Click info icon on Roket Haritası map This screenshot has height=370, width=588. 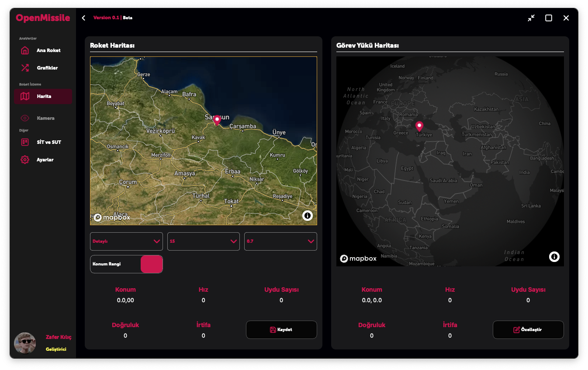point(308,215)
